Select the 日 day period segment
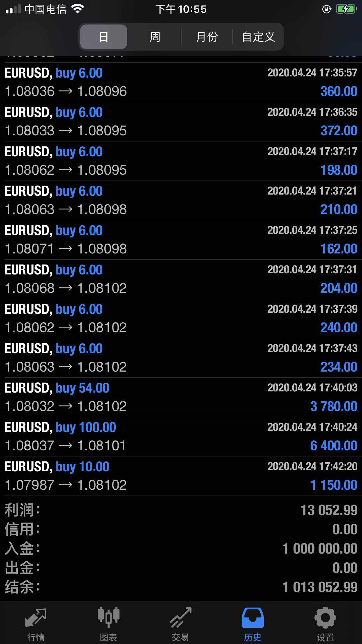Image resolution: width=362 pixels, height=644 pixels. click(x=104, y=37)
